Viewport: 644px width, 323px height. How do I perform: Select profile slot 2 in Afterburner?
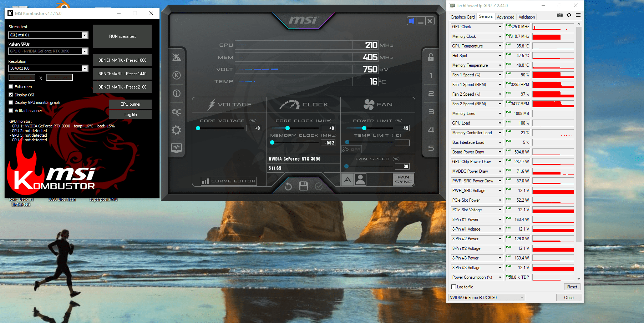(431, 94)
